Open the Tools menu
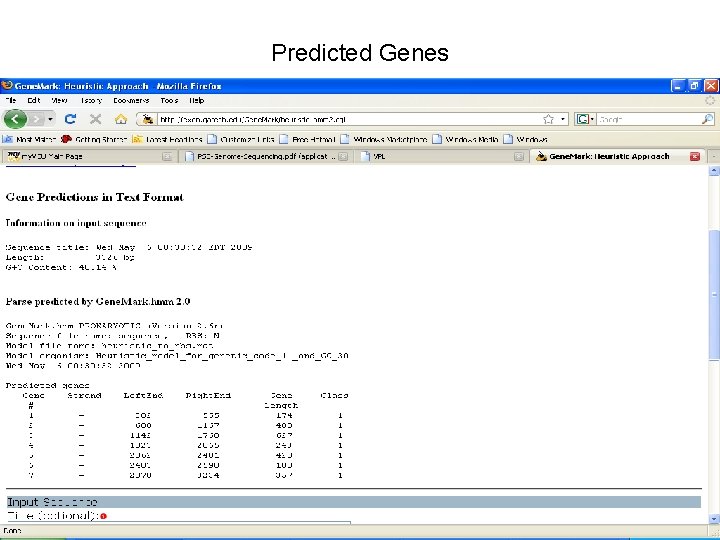The image size is (720, 540). pyautogui.click(x=169, y=101)
